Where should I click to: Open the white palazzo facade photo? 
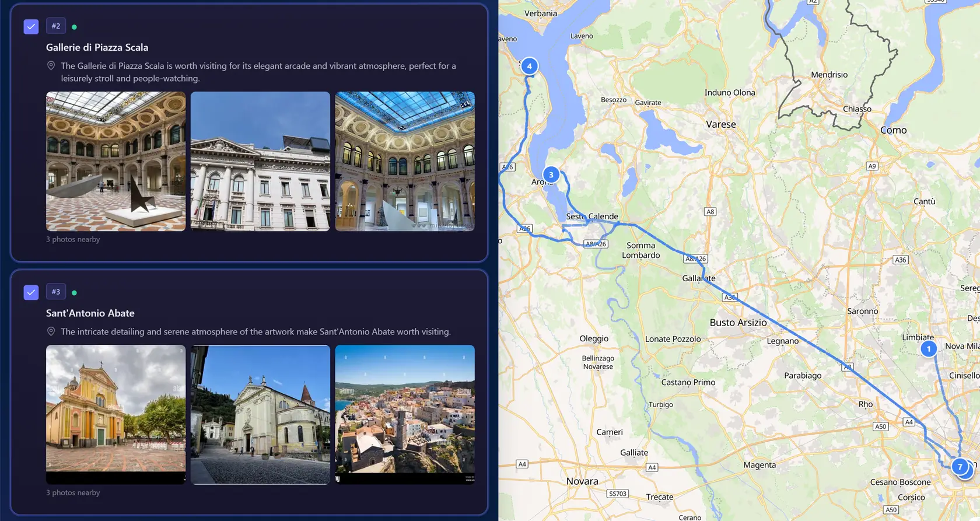pos(260,161)
